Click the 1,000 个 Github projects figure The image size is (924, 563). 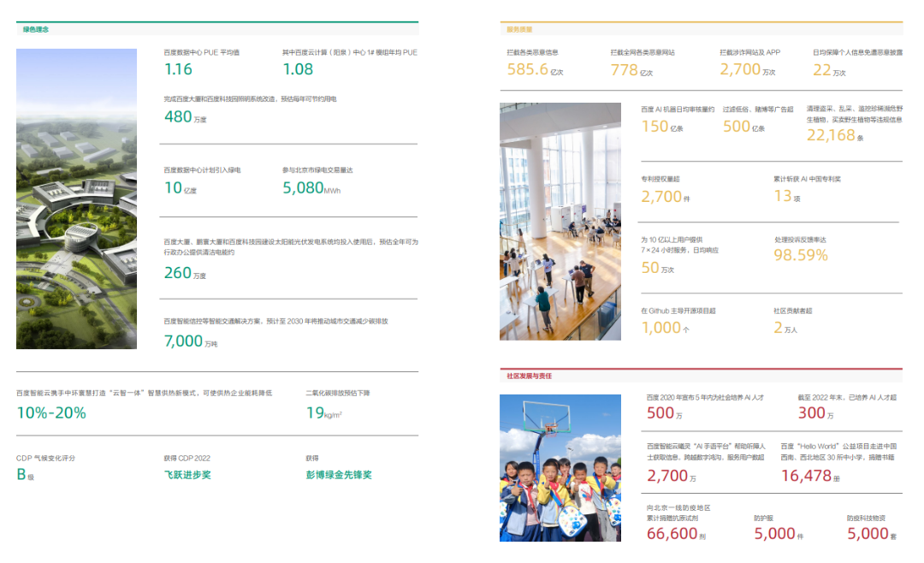pos(665,328)
